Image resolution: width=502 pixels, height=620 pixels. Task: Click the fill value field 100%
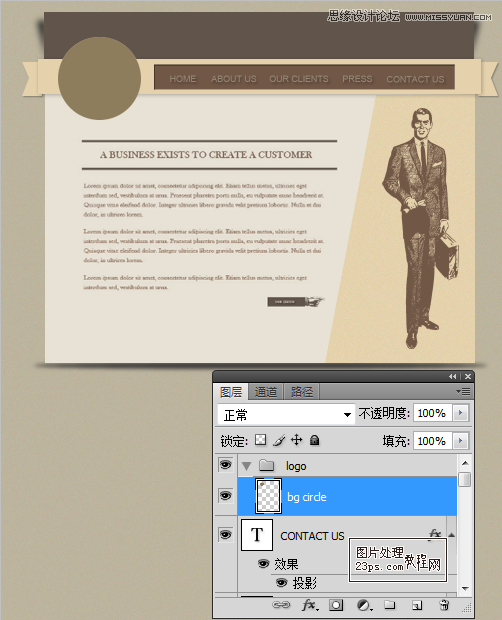432,440
